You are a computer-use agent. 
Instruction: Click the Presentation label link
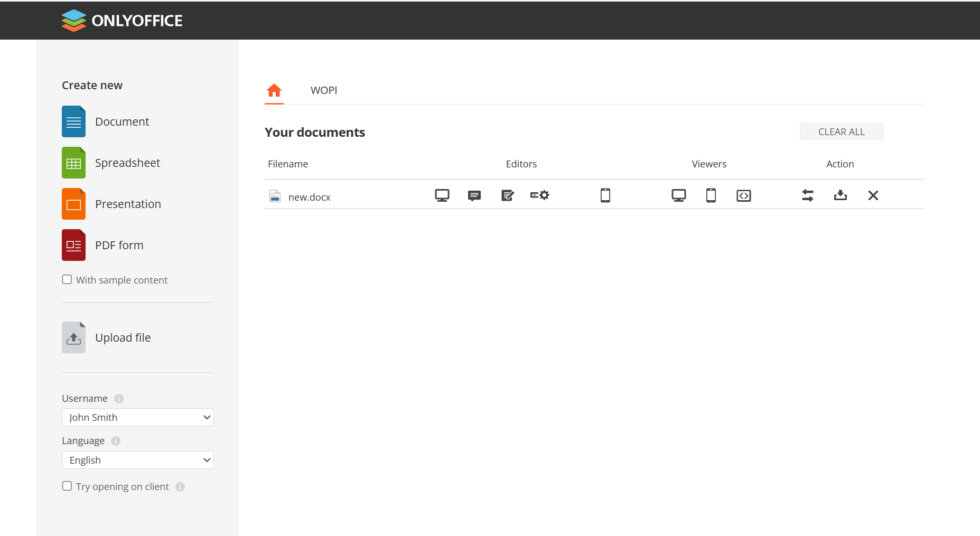(x=128, y=204)
